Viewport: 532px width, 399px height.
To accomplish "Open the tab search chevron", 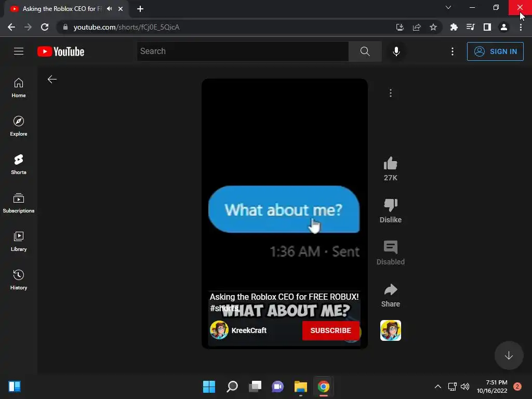I will pos(448,7).
